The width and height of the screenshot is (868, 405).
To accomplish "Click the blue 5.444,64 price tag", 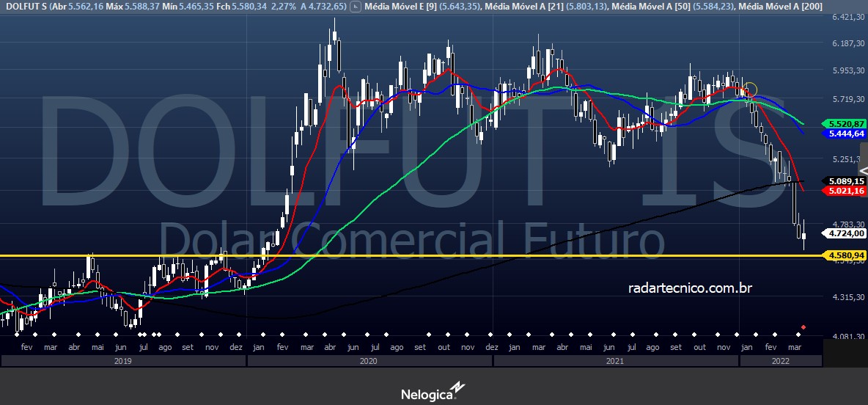I will 845,134.
